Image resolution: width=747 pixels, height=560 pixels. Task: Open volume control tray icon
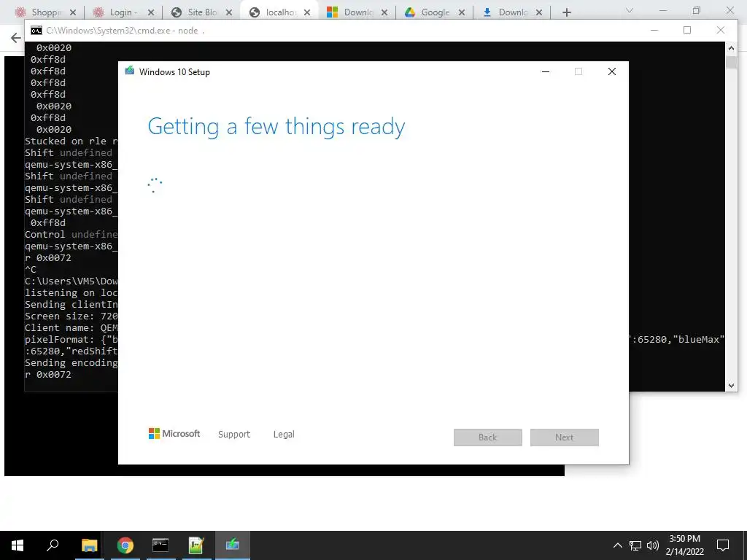click(653, 545)
